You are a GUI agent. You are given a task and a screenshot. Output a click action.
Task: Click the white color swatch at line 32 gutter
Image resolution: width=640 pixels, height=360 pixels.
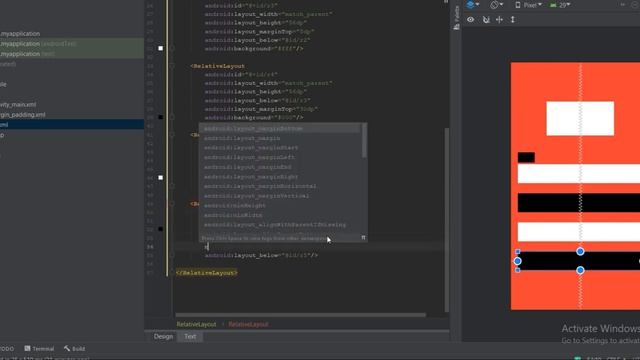161,48
